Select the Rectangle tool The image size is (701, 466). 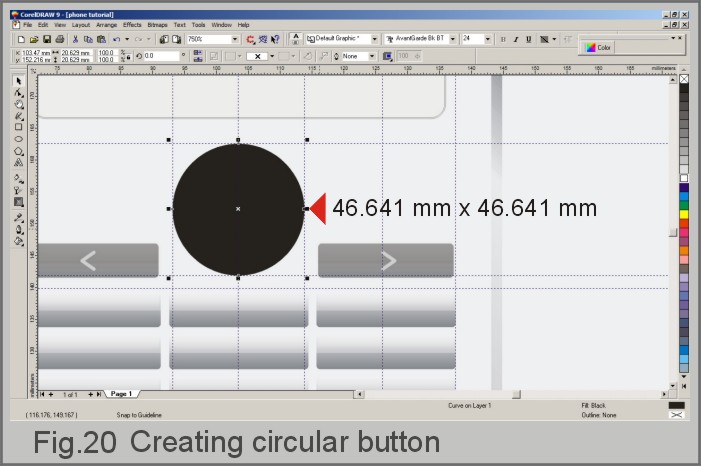point(18,127)
